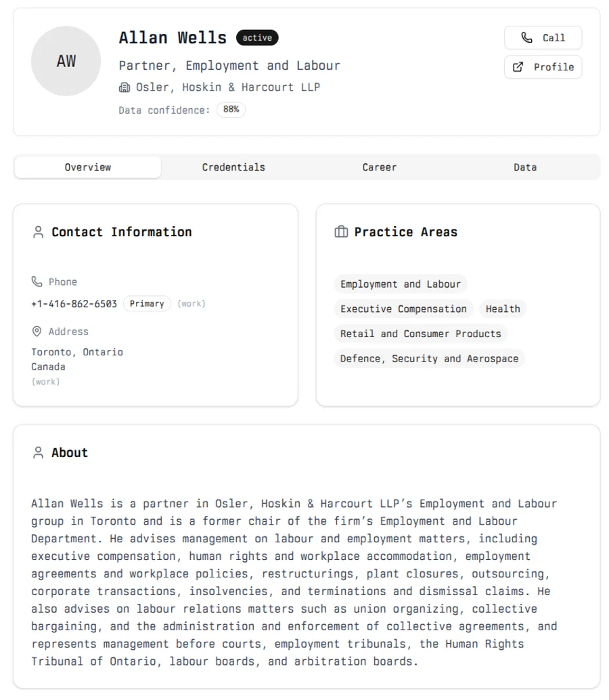609x700 pixels.
Task: Click the 88% data confidence indicator
Action: (230, 110)
